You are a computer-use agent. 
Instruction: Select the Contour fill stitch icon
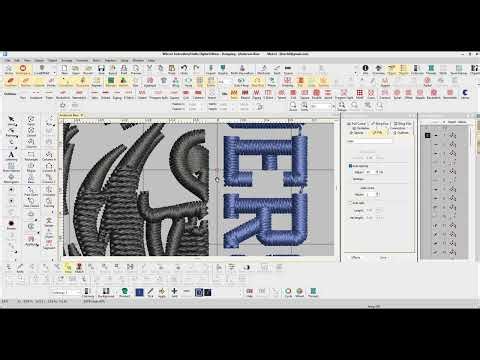[384, 94]
